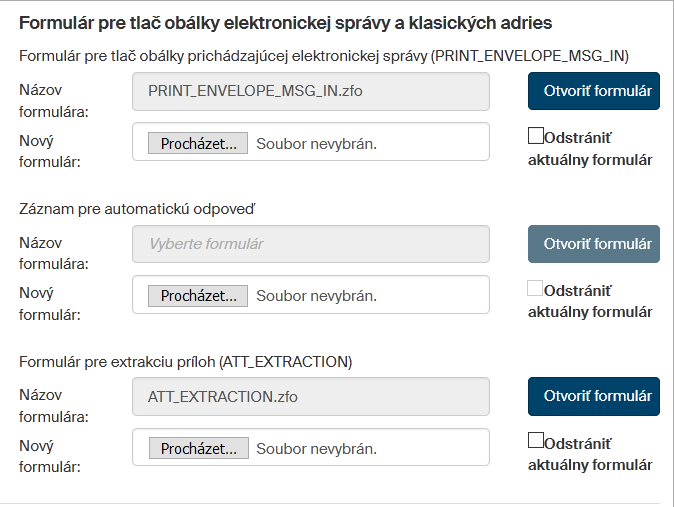This screenshot has height=507, width=674.
Task: Browse for a new incoming message envelope form file
Action: tap(199, 143)
